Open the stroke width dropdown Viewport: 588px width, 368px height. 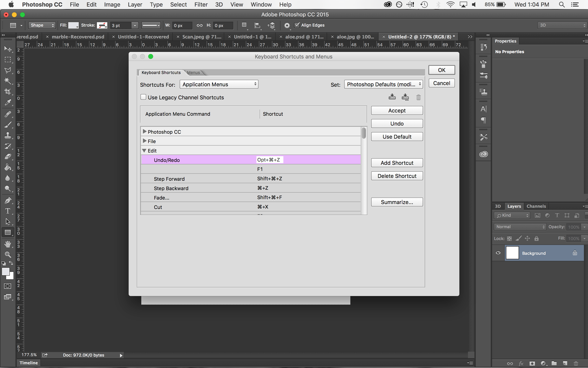(135, 25)
